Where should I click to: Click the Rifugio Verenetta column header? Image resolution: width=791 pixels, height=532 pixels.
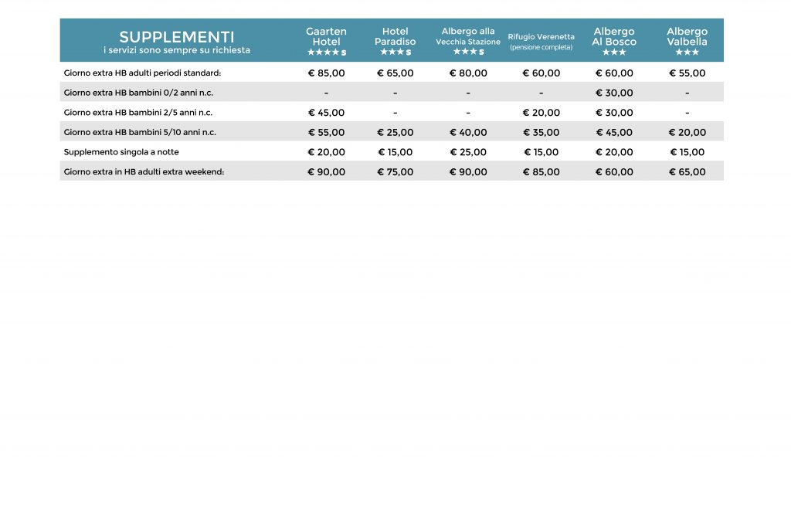coord(541,37)
